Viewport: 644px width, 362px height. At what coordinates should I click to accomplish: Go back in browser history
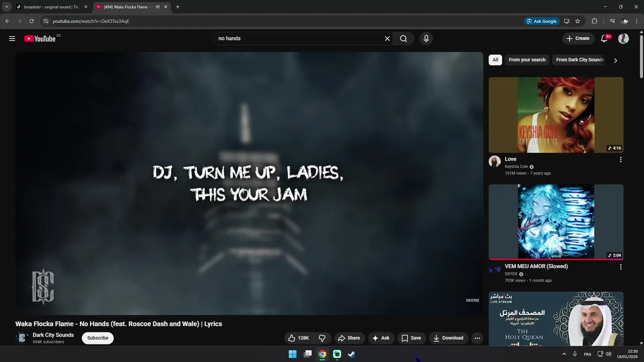click(7, 21)
